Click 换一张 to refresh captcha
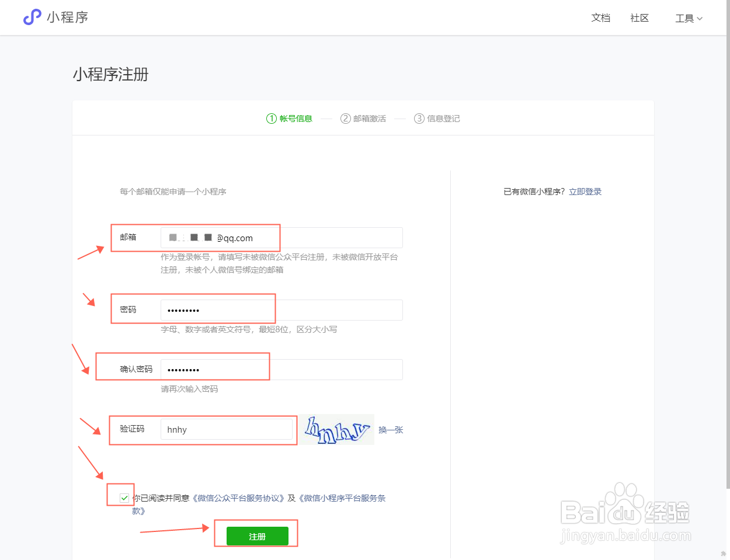Viewport: 730px width, 560px height. (391, 430)
